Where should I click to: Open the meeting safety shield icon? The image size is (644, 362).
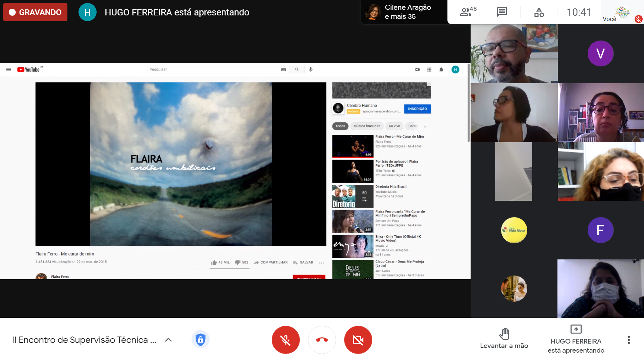200,340
